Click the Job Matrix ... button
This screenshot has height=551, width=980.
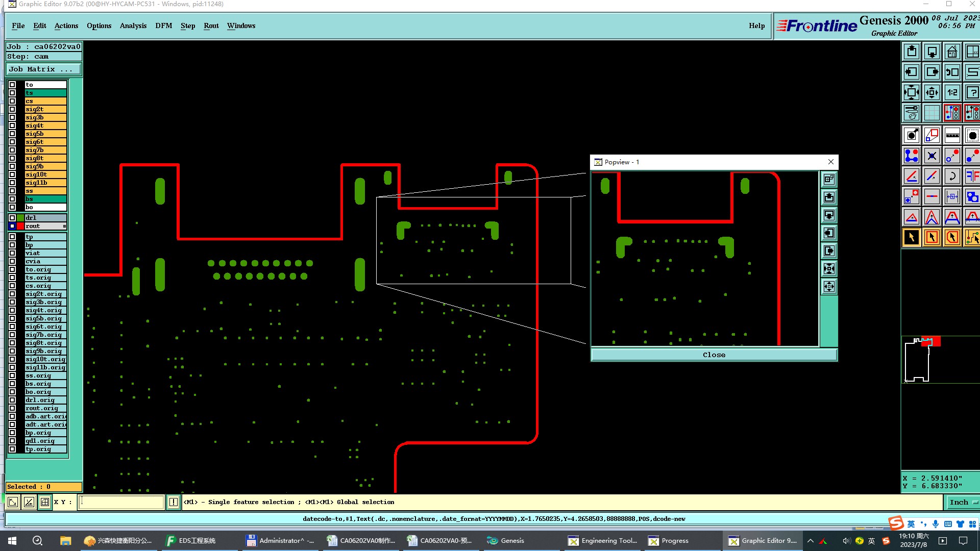click(x=43, y=69)
